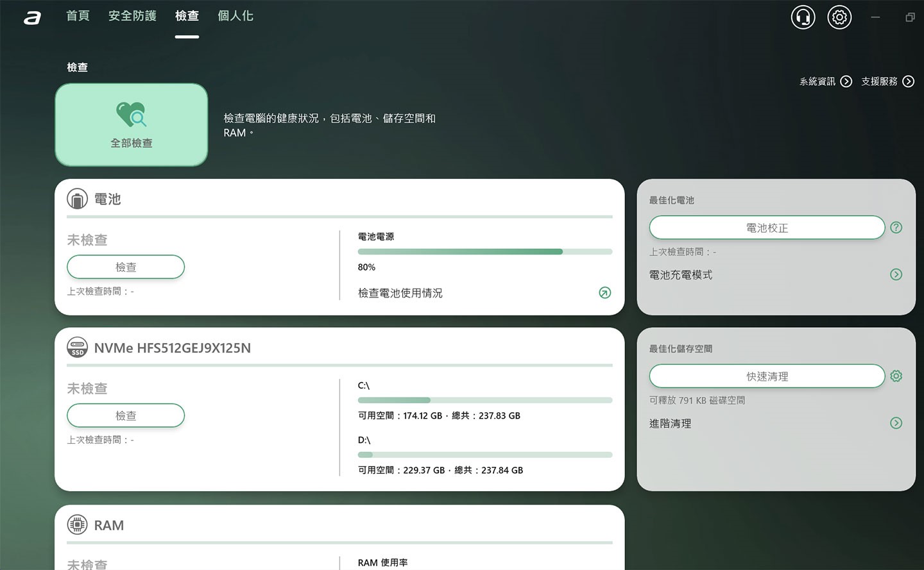
Task: Click the D:\ drive usage bar
Action: [485, 455]
